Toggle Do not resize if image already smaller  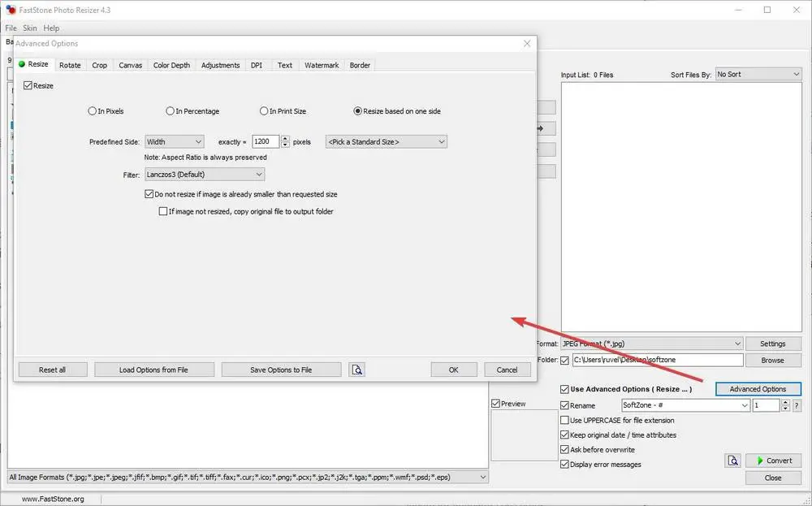point(149,194)
